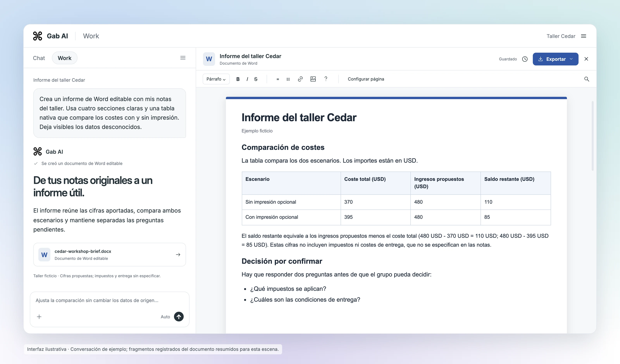Select the Comparación de costes heading
The height and width of the screenshot is (364, 620).
point(283,147)
